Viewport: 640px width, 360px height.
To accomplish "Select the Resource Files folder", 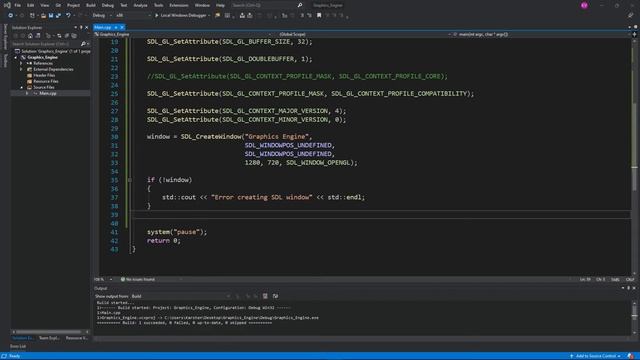I will pos(45,81).
